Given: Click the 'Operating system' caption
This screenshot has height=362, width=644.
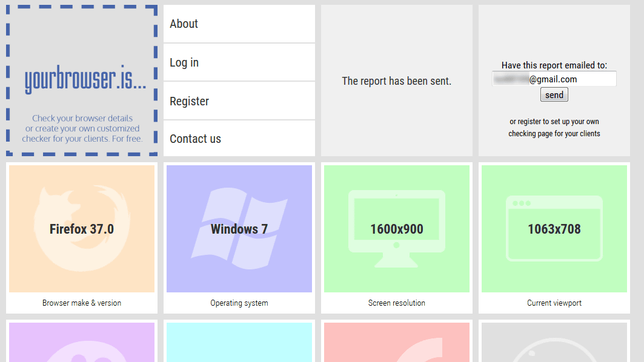Looking at the screenshot, I should coord(239,303).
